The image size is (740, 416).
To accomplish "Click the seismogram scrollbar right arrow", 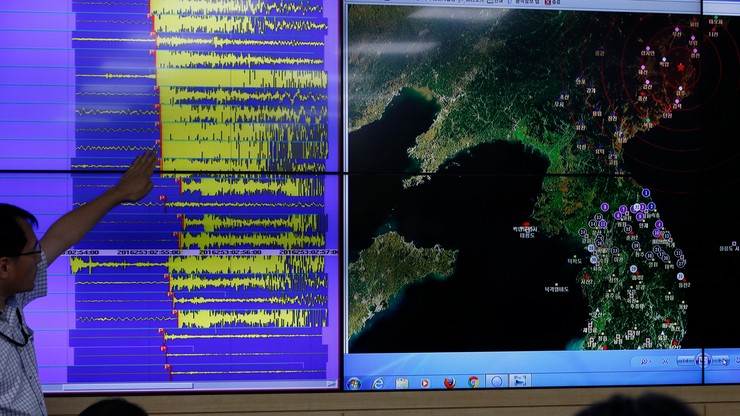I will coord(332,384).
